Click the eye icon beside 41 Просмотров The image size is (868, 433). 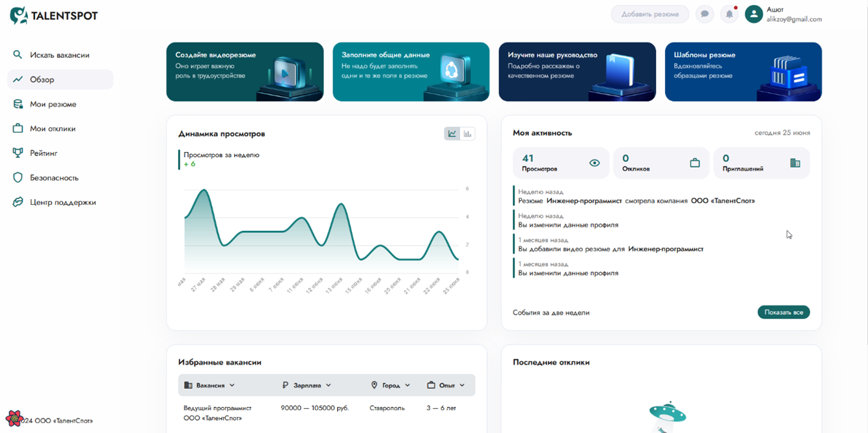(x=594, y=163)
